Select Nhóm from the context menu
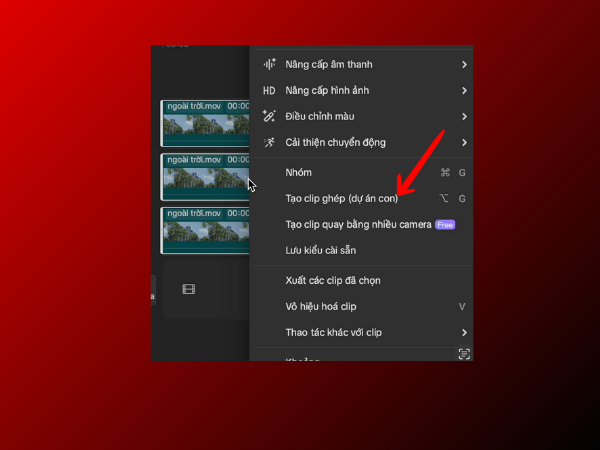 click(298, 173)
